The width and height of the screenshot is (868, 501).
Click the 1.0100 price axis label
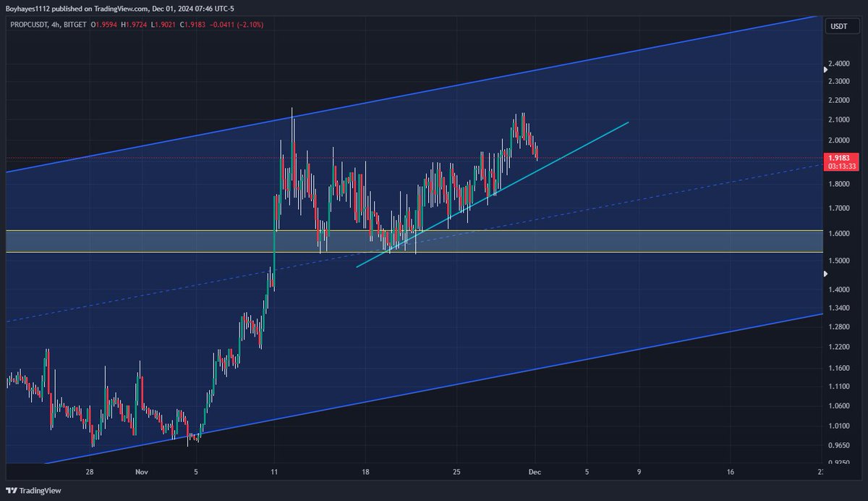pyautogui.click(x=840, y=426)
